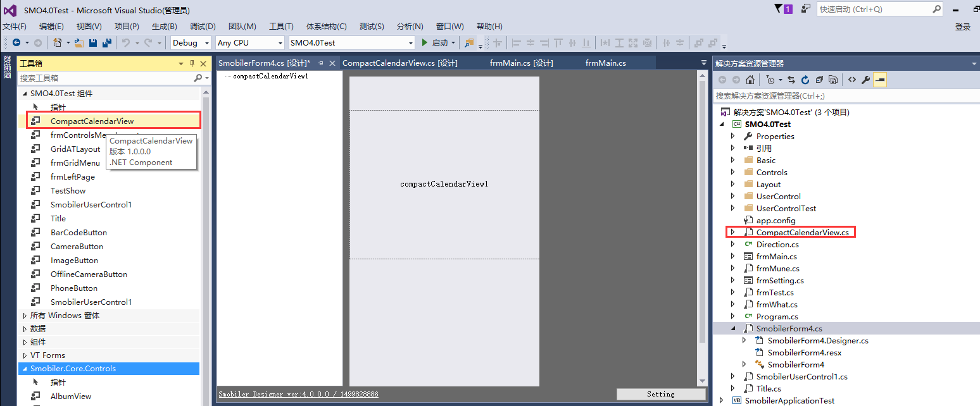
Task: Open the 数据源 side tab
Action: point(7,67)
